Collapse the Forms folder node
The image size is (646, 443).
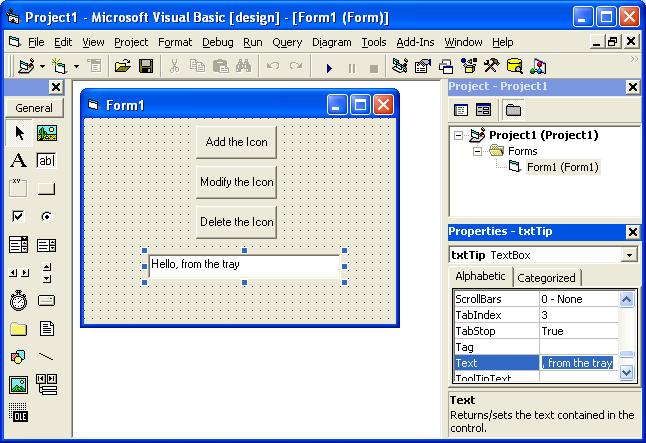pyautogui.click(x=477, y=151)
